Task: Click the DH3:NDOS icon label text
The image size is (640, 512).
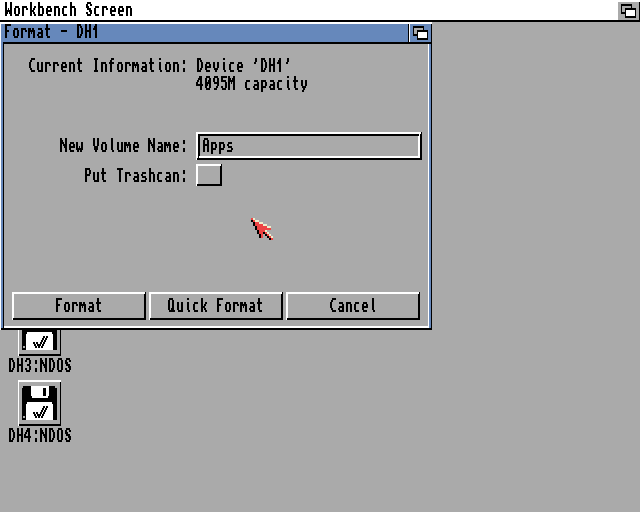Action: pyautogui.click(x=40, y=365)
